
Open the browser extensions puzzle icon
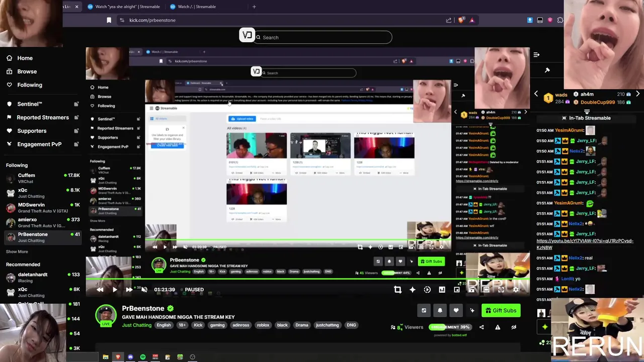point(560,20)
